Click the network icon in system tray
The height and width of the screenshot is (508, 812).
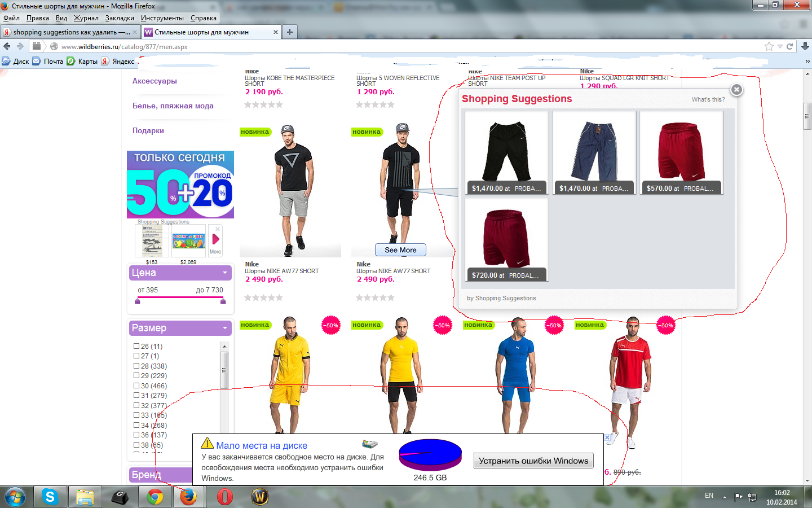752,497
